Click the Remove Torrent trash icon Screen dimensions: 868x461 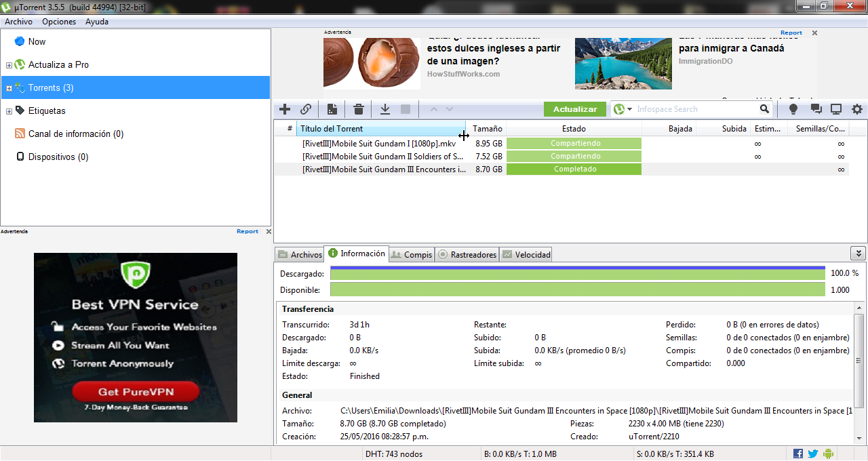[x=359, y=109]
